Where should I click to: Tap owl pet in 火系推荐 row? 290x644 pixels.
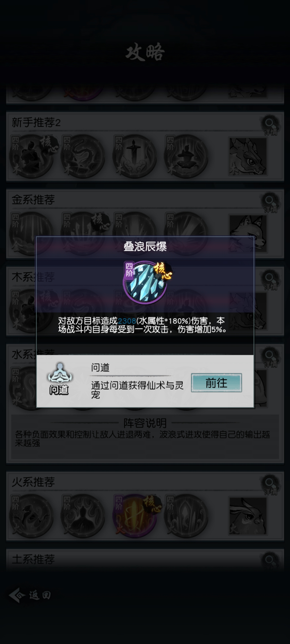[248, 516]
